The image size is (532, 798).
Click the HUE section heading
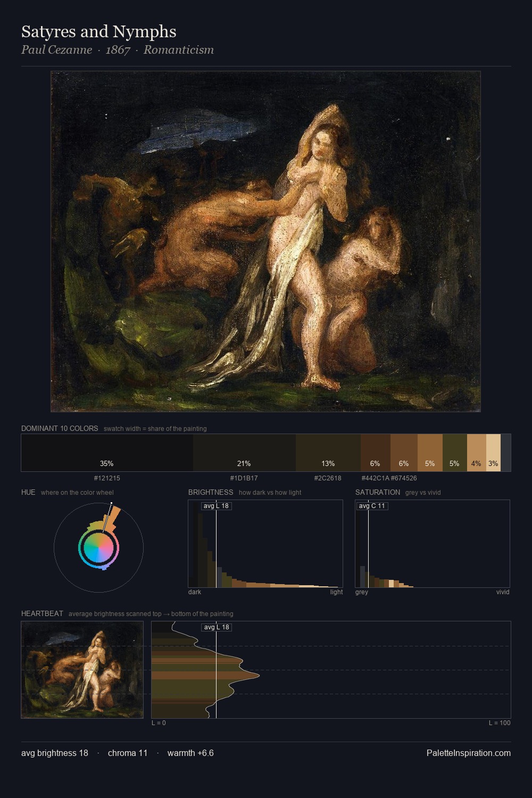[28, 492]
